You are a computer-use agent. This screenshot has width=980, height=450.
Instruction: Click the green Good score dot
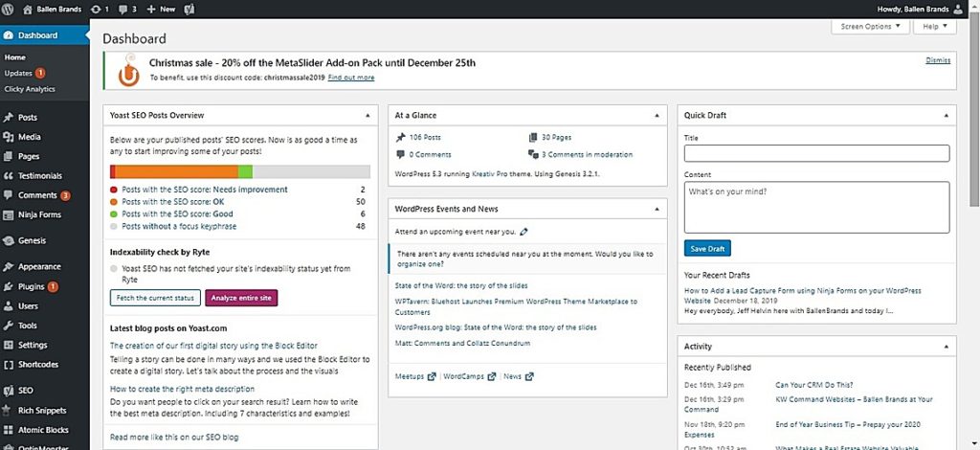[x=114, y=214]
